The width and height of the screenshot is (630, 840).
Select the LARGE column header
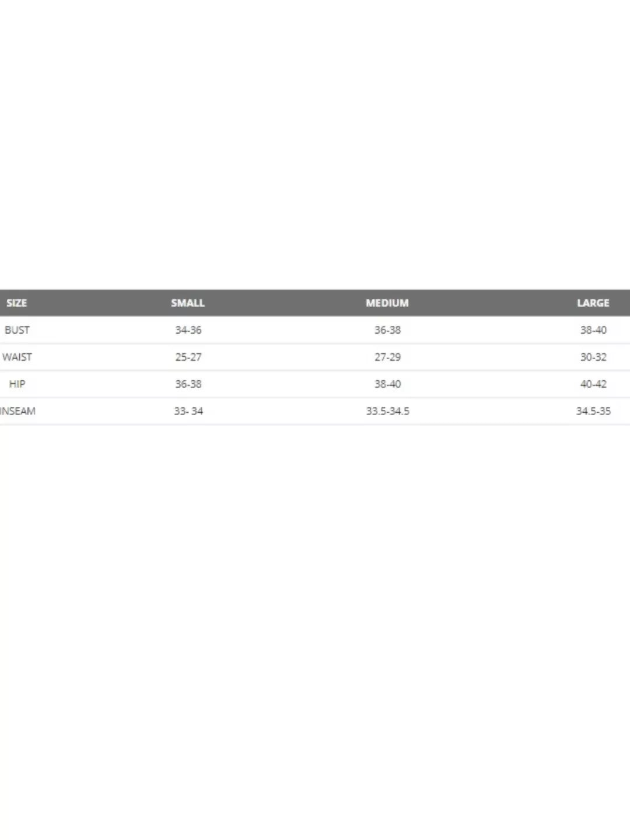[x=593, y=303]
